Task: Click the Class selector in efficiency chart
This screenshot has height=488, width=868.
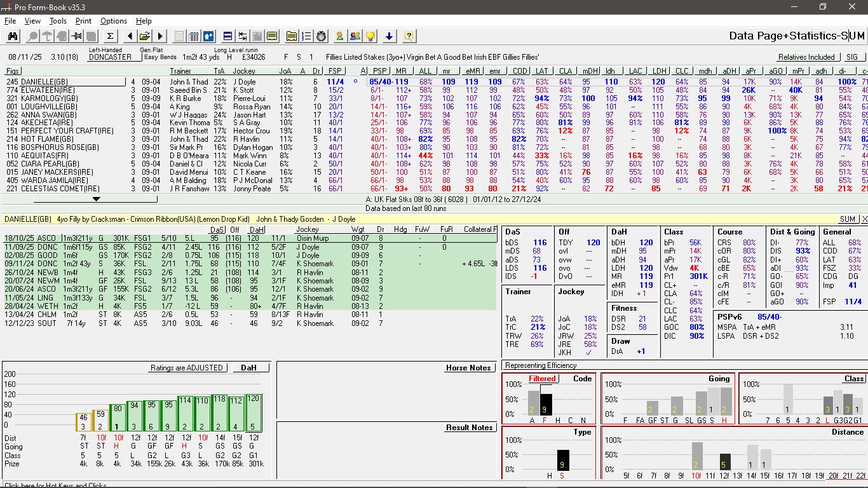Action: click(x=853, y=379)
